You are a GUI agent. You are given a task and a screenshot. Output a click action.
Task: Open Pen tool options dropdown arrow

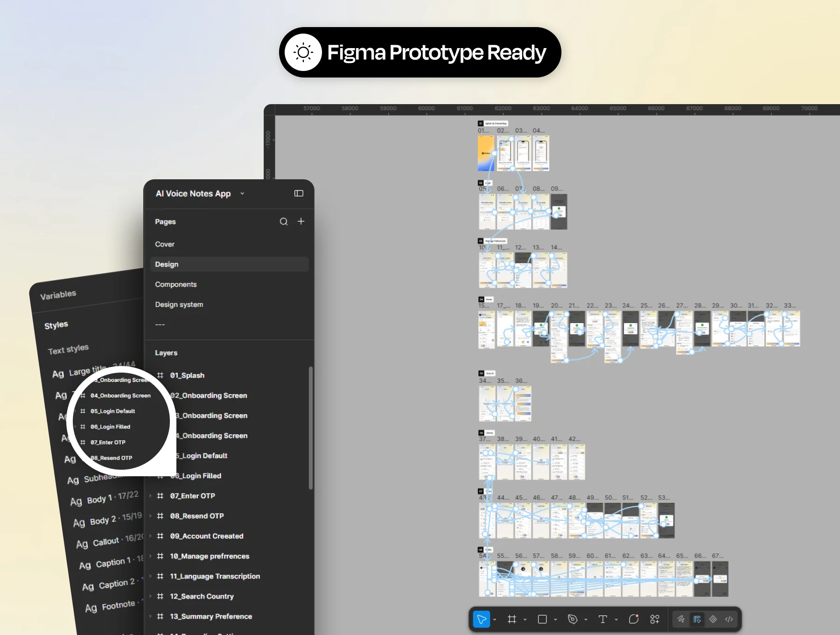(x=586, y=620)
